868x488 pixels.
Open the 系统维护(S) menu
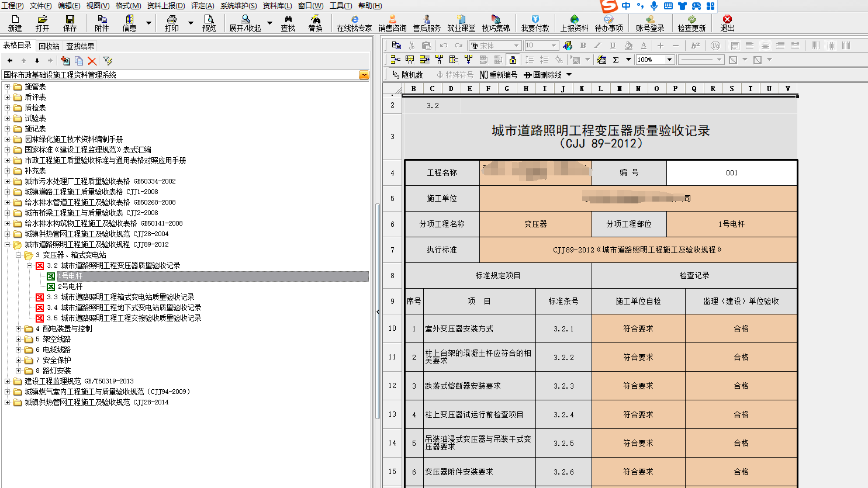click(x=238, y=5)
